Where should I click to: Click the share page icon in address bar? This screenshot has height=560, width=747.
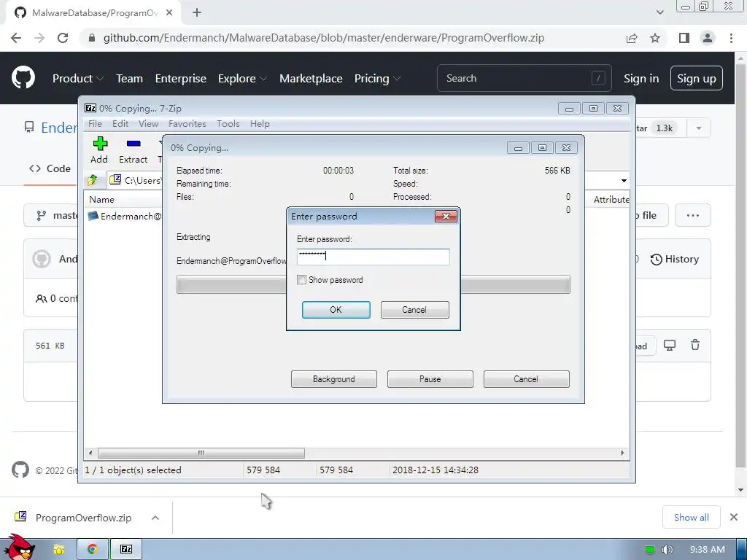click(632, 38)
